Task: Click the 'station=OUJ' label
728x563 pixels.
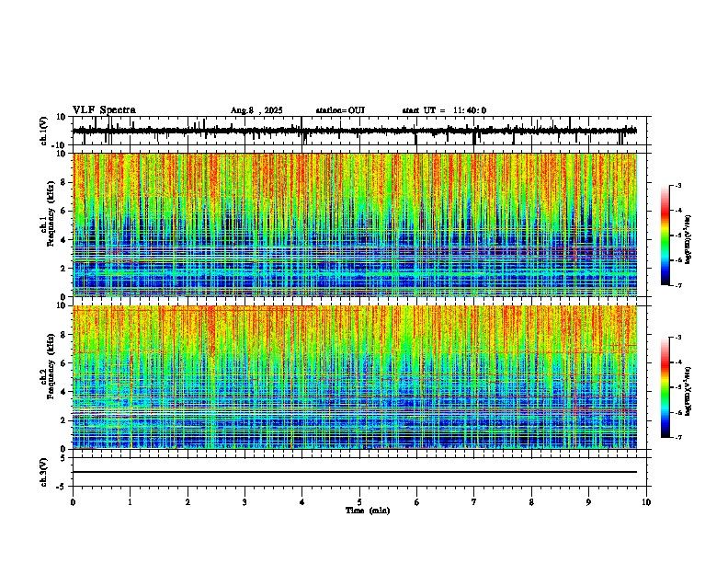Action: (x=340, y=110)
